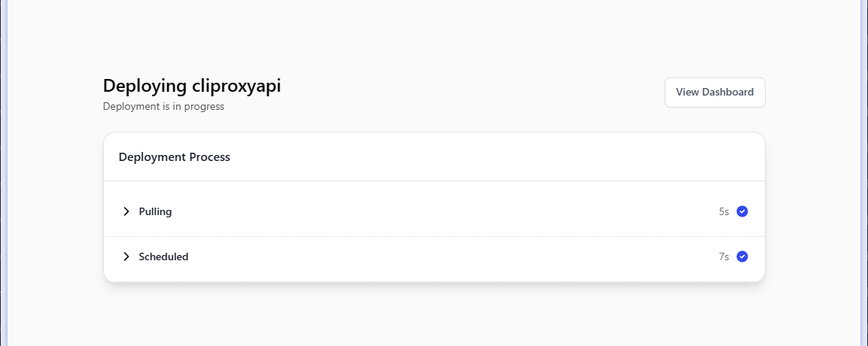Open the View Dashboard button
The width and height of the screenshot is (868, 346).
(x=714, y=93)
